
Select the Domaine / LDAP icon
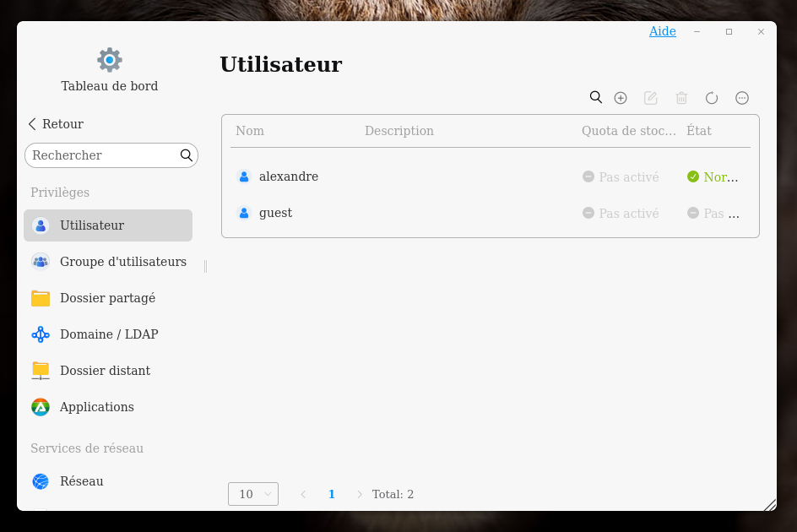[x=41, y=334]
